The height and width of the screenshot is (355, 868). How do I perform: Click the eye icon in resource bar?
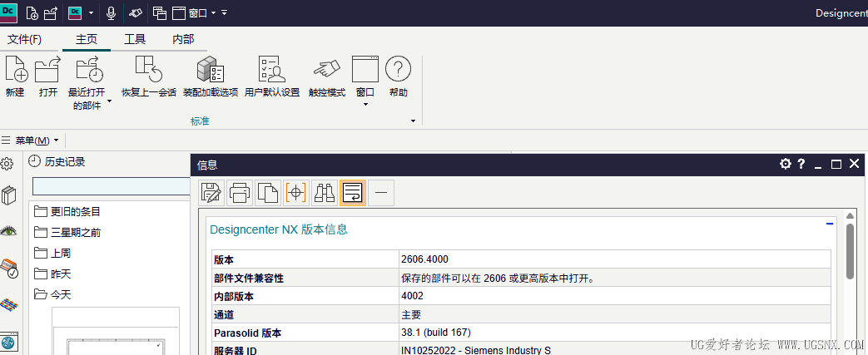[x=8, y=230]
